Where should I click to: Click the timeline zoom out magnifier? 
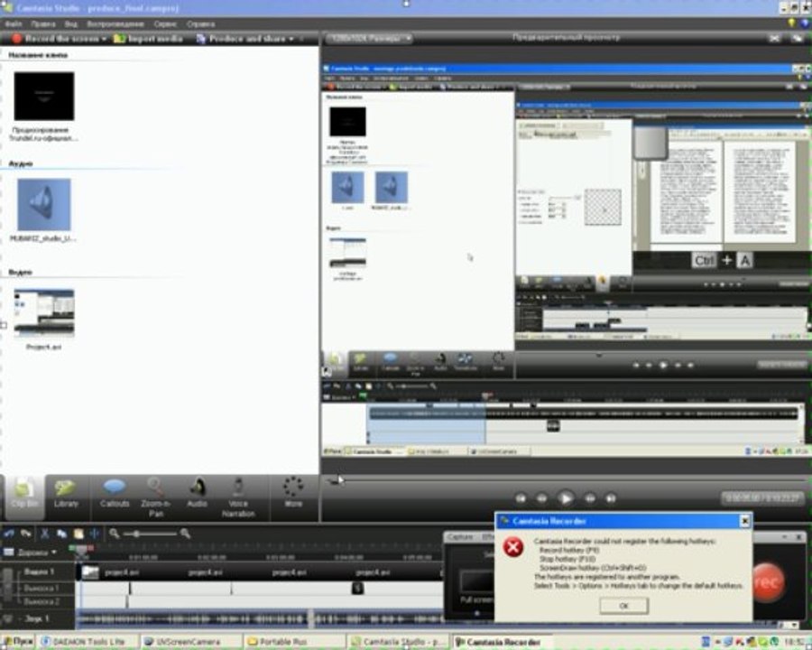(x=115, y=534)
